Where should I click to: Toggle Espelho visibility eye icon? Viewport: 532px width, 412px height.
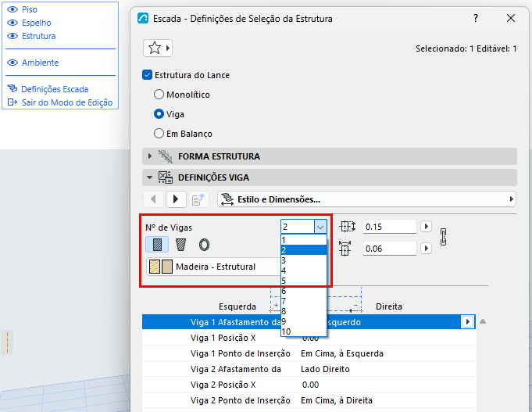click(12, 23)
